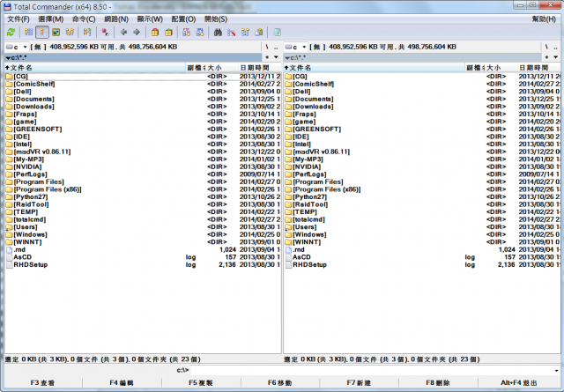564x392 pixels.
Task: Select [GREENSOFT] folder in left panel
Action: click(x=143, y=129)
